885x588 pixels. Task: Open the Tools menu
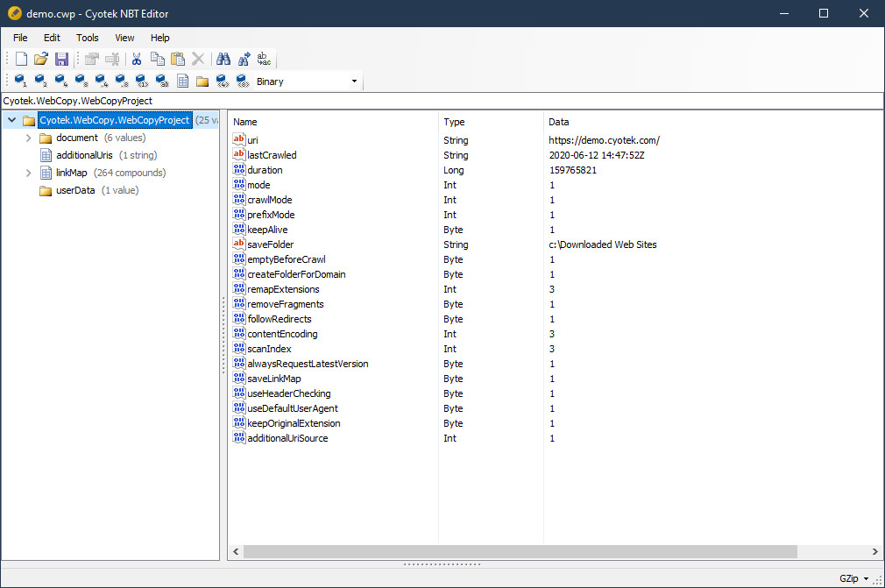pyautogui.click(x=88, y=38)
